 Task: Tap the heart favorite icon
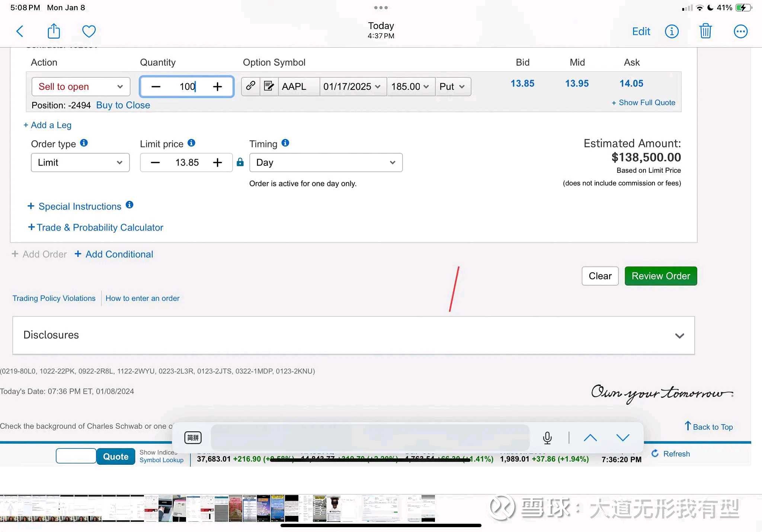coord(89,31)
